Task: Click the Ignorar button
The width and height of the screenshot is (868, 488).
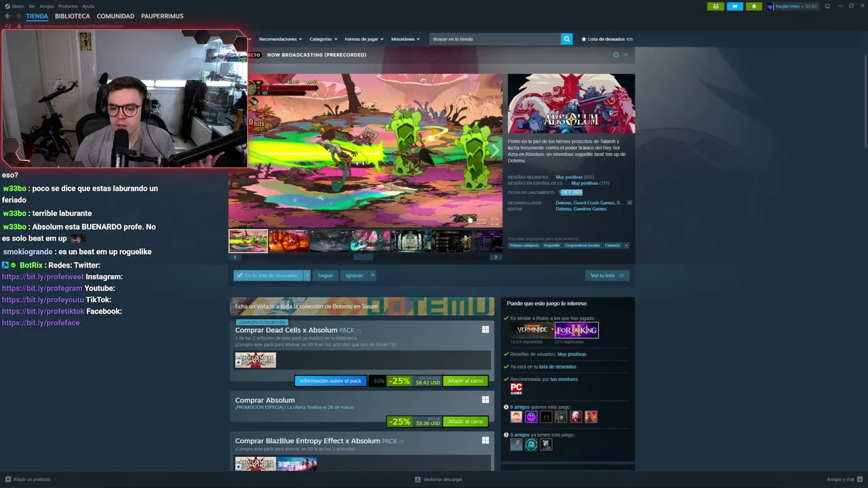Action: [354, 275]
